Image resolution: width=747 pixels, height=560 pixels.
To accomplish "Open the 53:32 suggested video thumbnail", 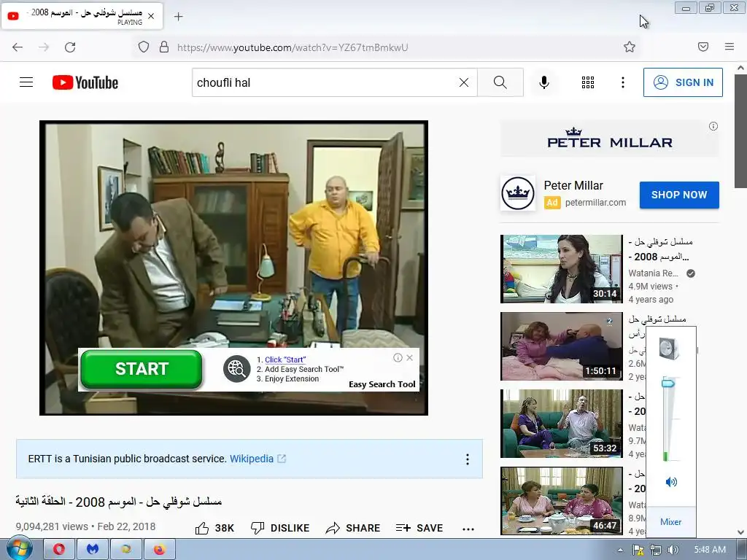I will pyautogui.click(x=561, y=424).
